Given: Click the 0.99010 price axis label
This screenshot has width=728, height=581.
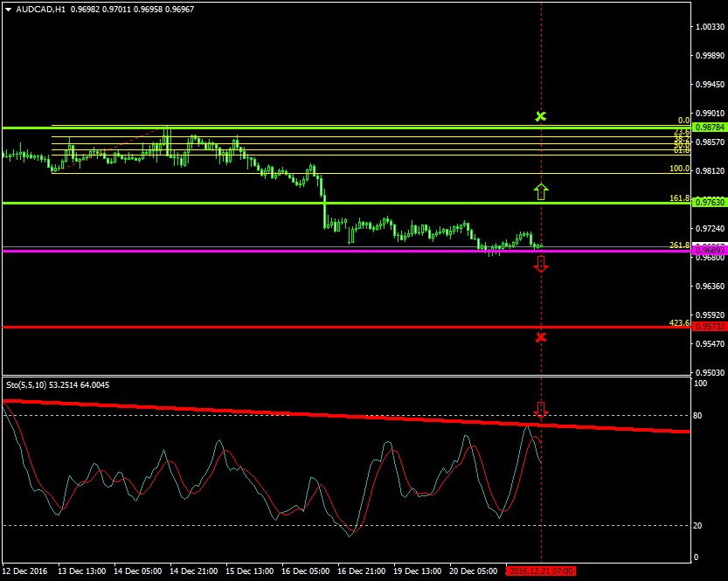Looking at the screenshot, I should click(710, 114).
